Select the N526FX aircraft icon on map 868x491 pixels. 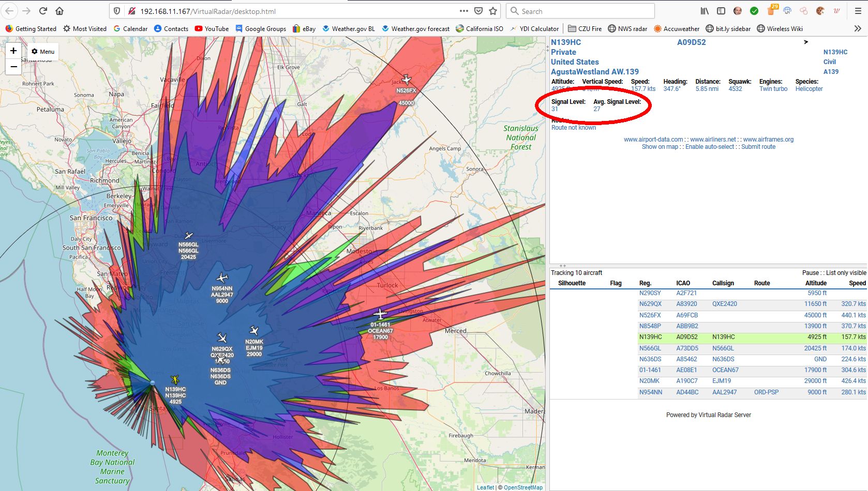click(x=407, y=80)
